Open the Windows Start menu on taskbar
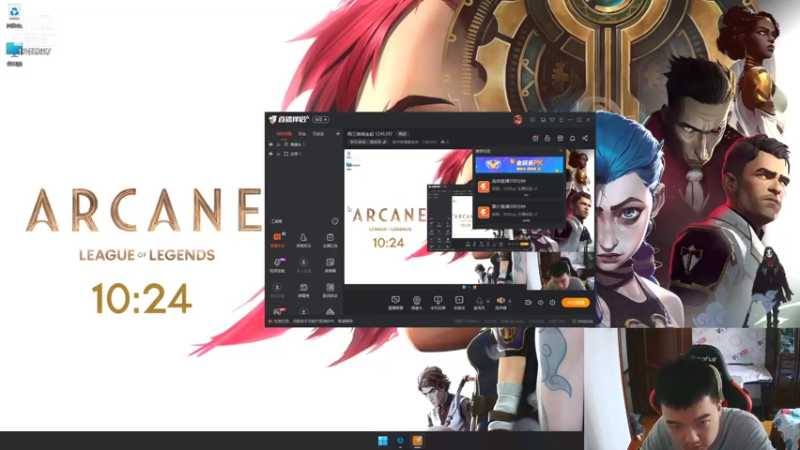 [383, 441]
